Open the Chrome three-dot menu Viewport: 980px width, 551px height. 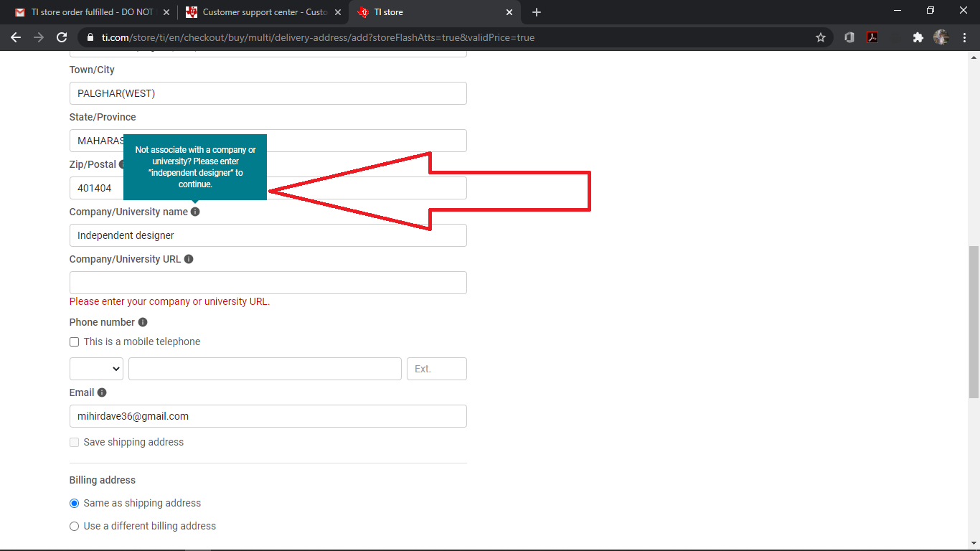pos(963,37)
